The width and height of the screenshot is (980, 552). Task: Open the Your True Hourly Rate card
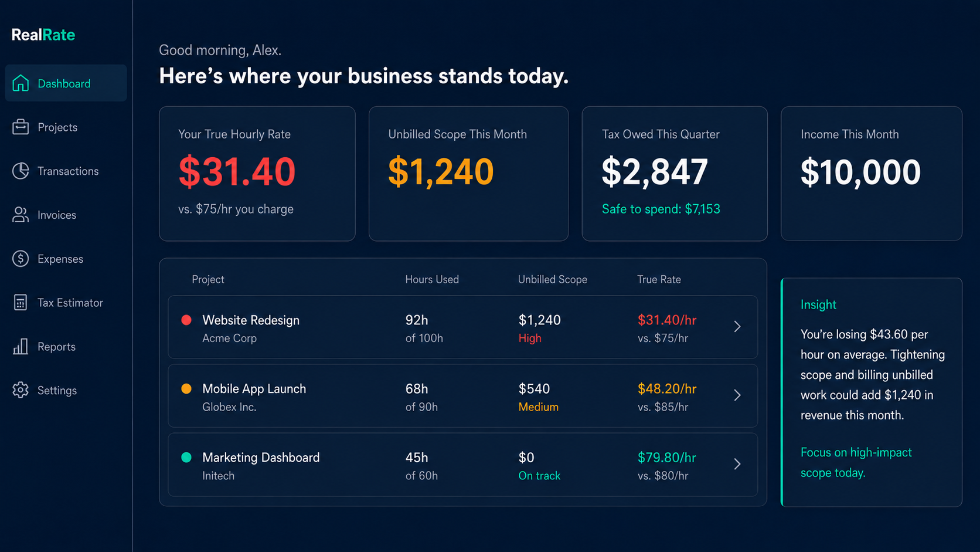click(257, 174)
